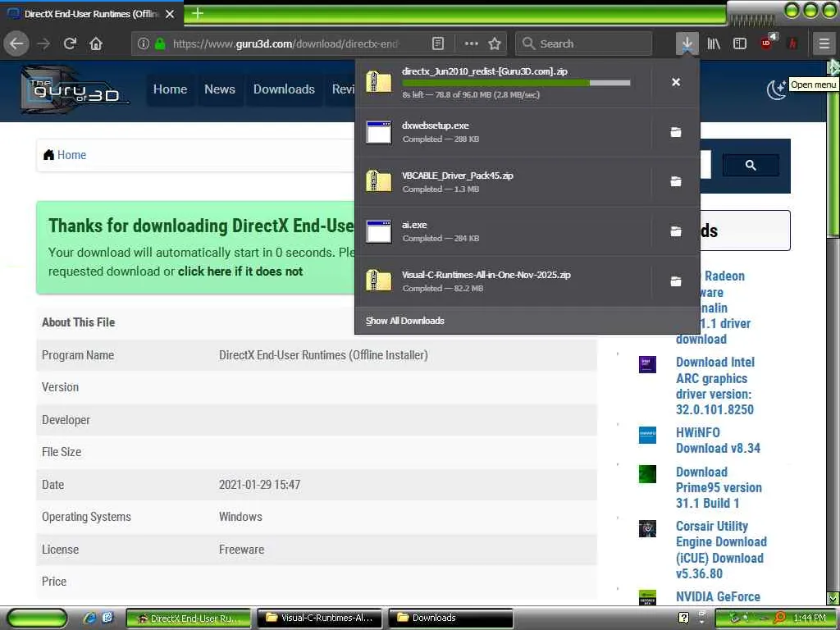The width and height of the screenshot is (840, 630).
Task: Launch Internet Explorer from quick launch
Action: pyautogui.click(x=89, y=619)
